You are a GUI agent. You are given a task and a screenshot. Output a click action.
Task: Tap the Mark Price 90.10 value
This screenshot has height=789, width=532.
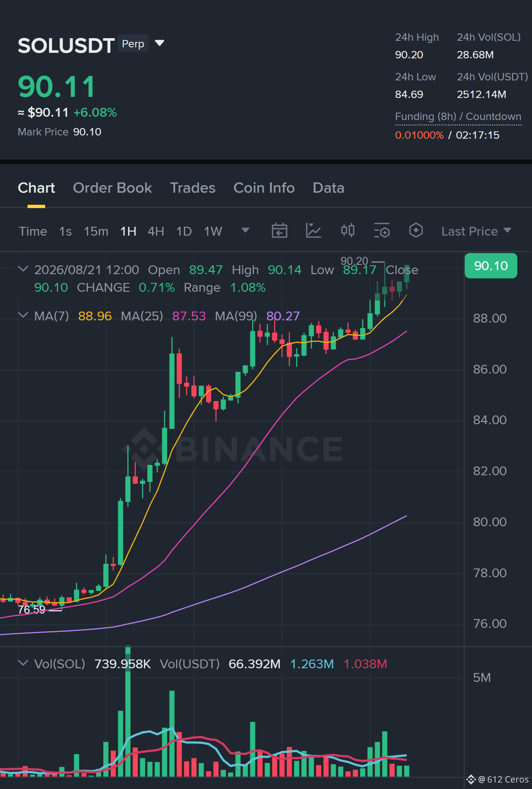87,132
